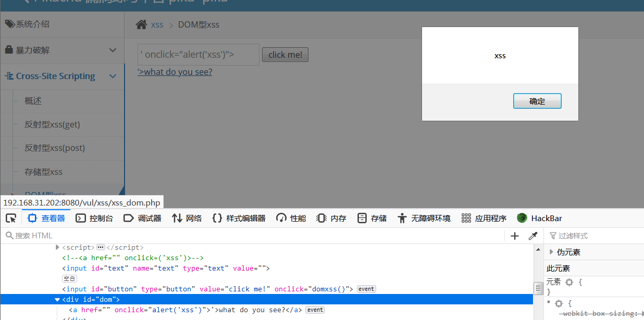This screenshot has width=644, height=320.
Task: Switch to the 网络 Network tab
Action: pos(187,218)
